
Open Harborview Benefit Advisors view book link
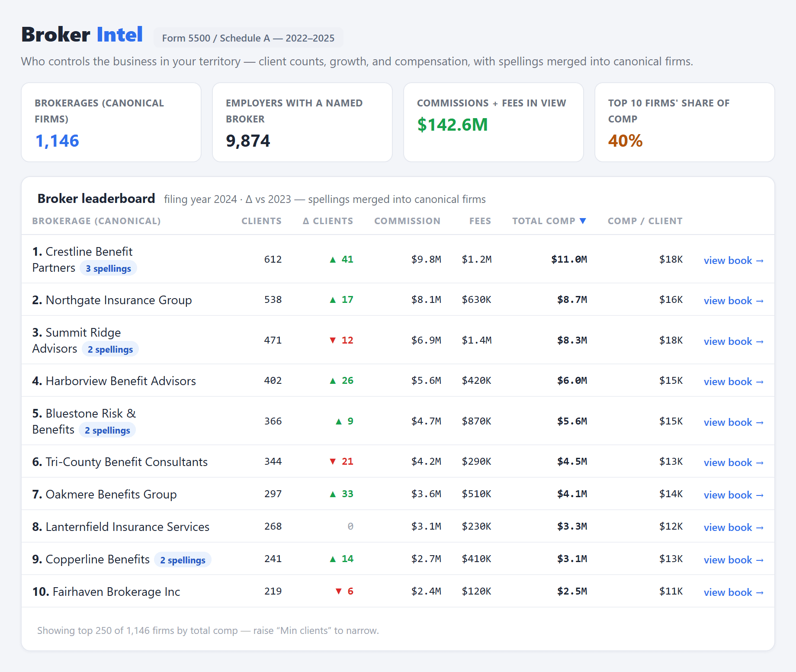pyautogui.click(x=733, y=382)
